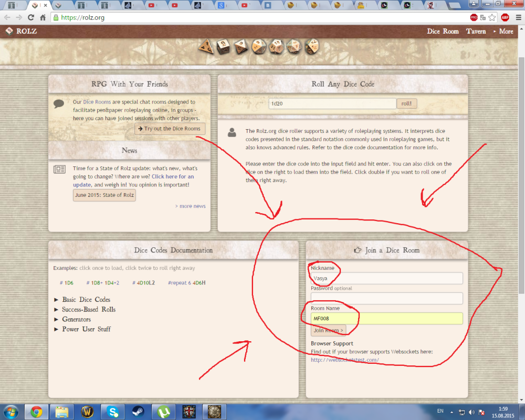The height and width of the screenshot is (420, 525).
Task: Load the #repeat 6 4D6H example
Action: pos(187,282)
